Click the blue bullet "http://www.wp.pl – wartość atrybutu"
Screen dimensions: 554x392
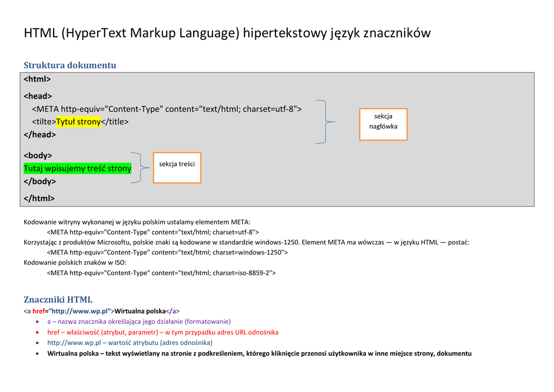click(x=130, y=343)
